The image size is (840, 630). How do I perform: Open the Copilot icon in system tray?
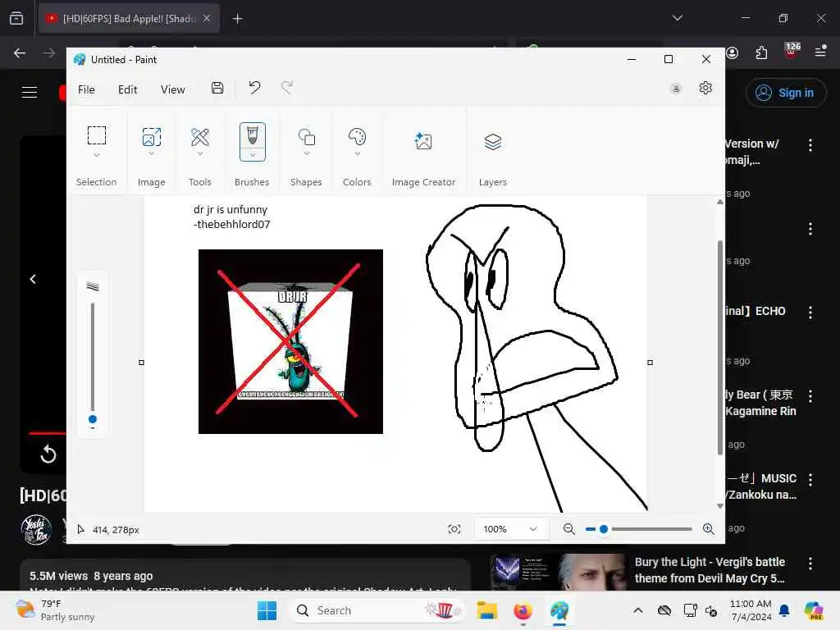click(x=814, y=610)
